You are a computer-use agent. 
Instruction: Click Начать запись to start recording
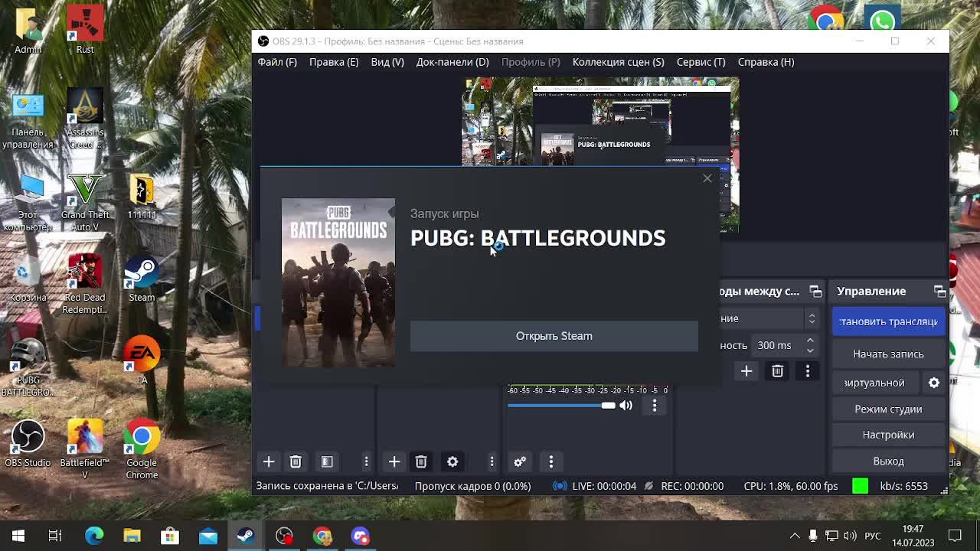(x=888, y=354)
